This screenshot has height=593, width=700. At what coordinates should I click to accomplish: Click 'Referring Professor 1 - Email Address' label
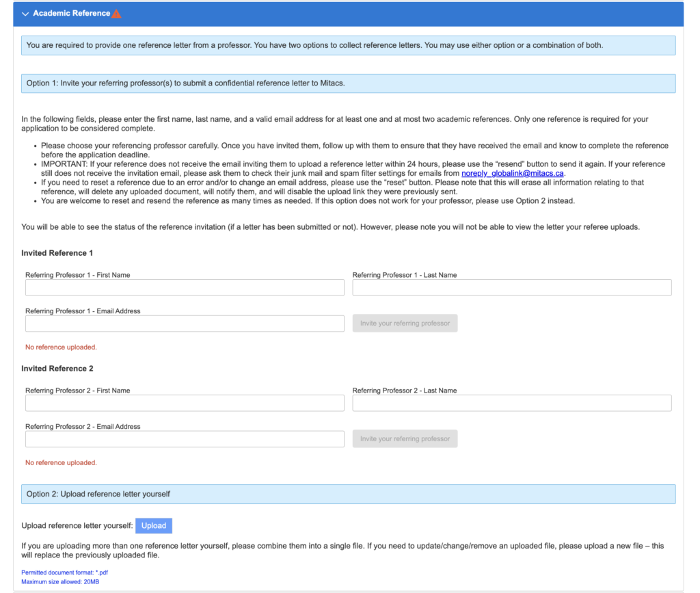click(83, 311)
